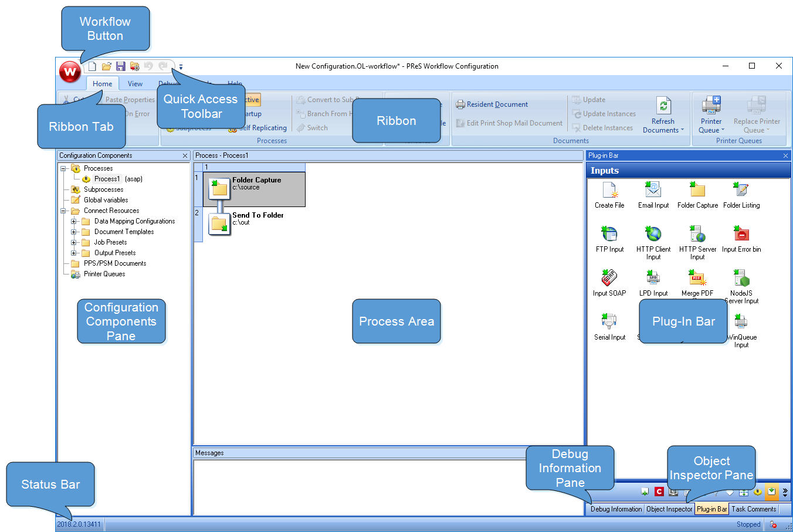Viewport: 793px width, 532px height.
Task: Click the Delete Instances button
Action: click(602, 128)
